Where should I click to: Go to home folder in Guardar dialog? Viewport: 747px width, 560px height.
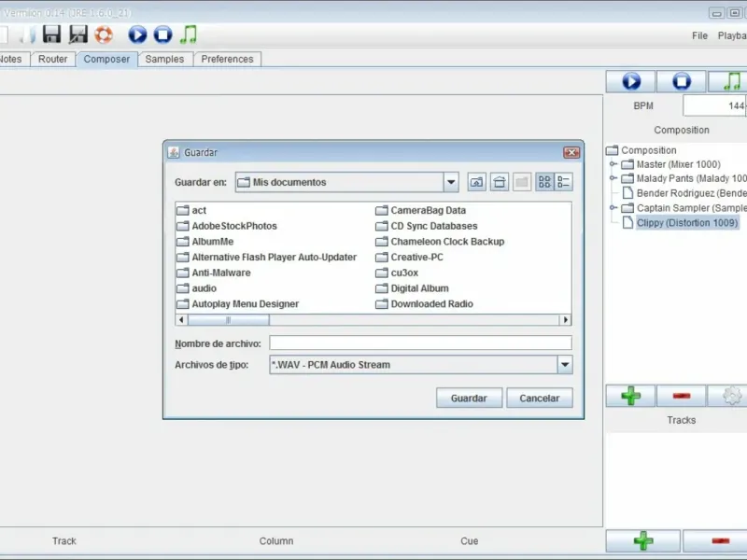click(x=500, y=182)
